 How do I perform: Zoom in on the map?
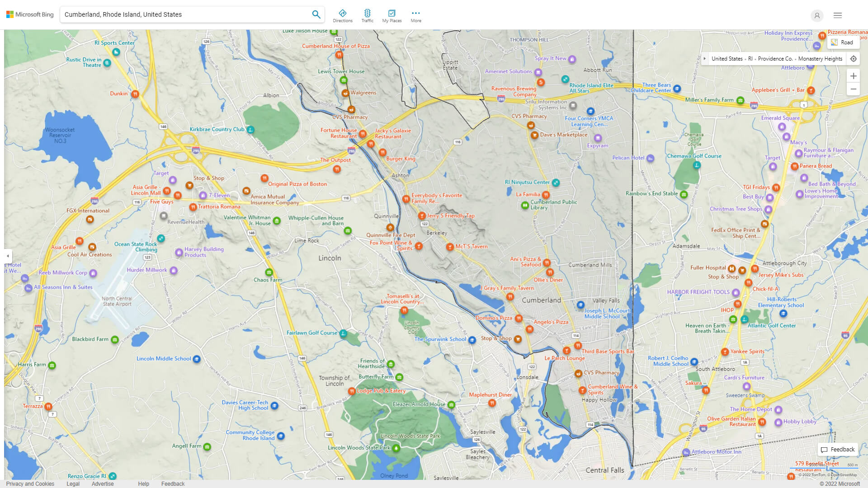[853, 76]
